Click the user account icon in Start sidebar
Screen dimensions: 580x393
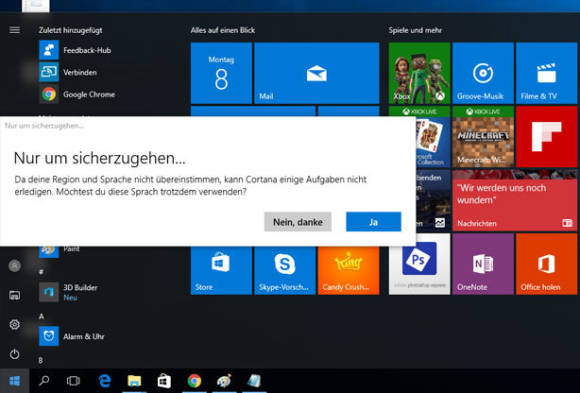pyautogui.click(x=14, y=265)
